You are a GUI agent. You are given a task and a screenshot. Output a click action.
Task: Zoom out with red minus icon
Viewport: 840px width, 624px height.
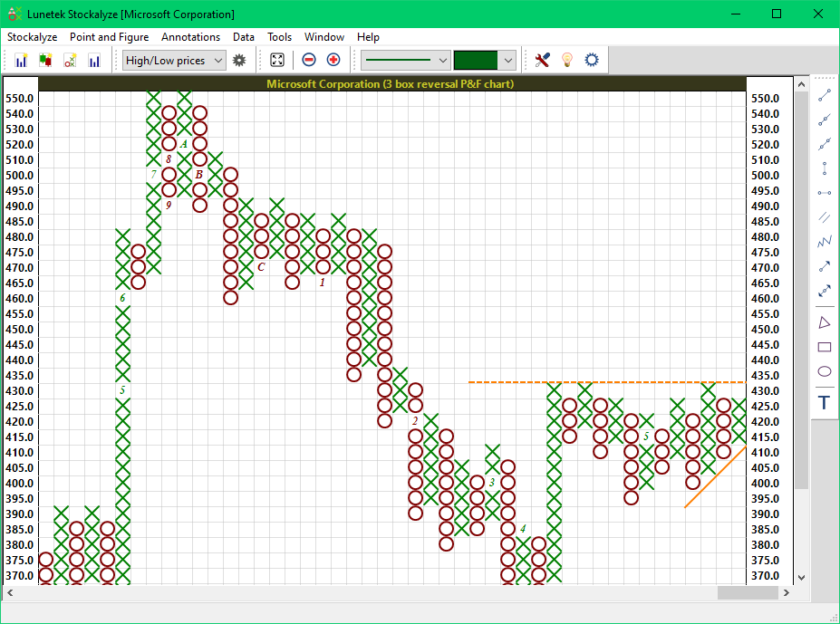pyautogui.click(x=309, y=60)
